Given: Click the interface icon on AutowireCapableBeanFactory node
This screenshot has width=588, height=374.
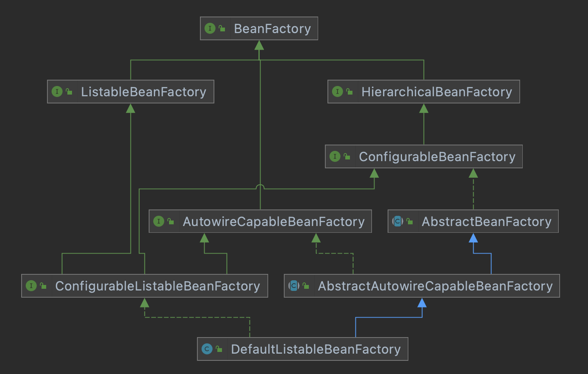Looking at the screenshot, I should pos(159,221).
